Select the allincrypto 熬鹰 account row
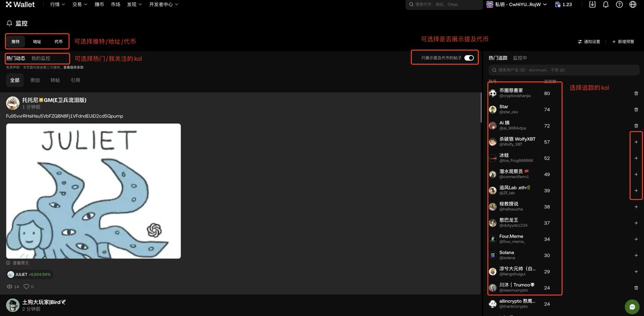 pos(563,305)
